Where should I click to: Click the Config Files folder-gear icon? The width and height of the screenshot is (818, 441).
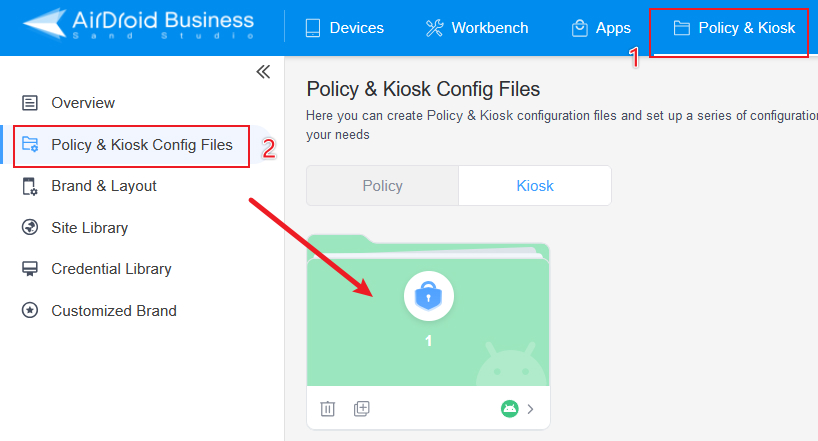(30, 144)
